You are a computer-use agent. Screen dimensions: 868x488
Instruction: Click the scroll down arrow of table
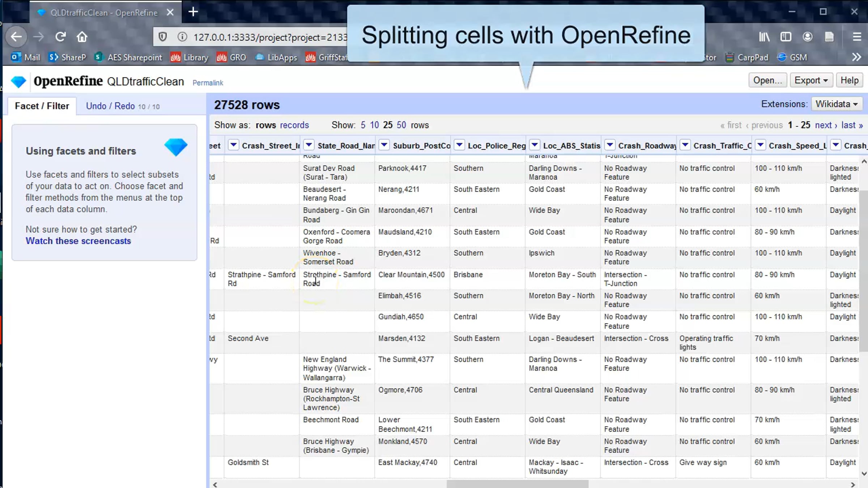tap(864, 474)
